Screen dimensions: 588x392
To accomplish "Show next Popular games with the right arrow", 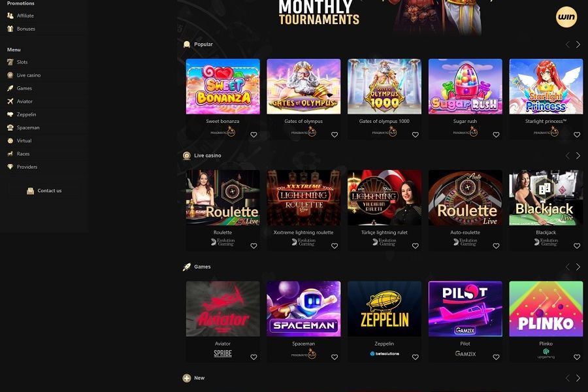I will pyautogui.click(x=578, y=44).
